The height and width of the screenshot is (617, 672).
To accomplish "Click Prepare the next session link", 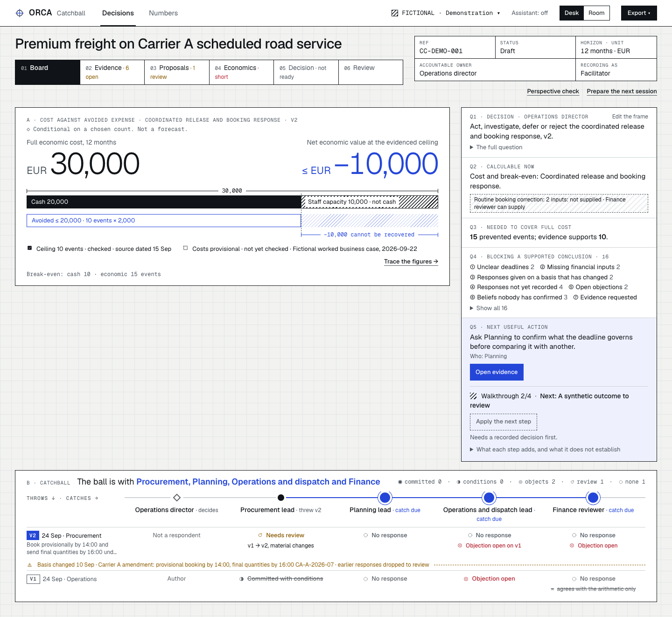I will point(622,91).
